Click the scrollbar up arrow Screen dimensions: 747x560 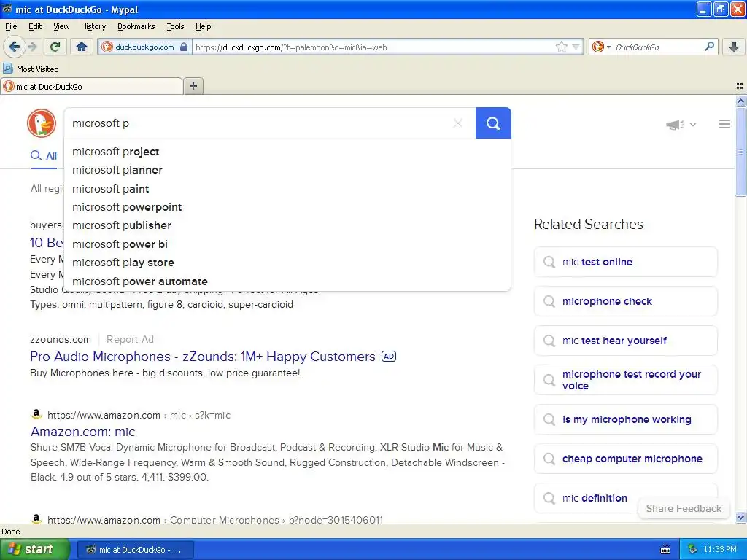(740, 101)
